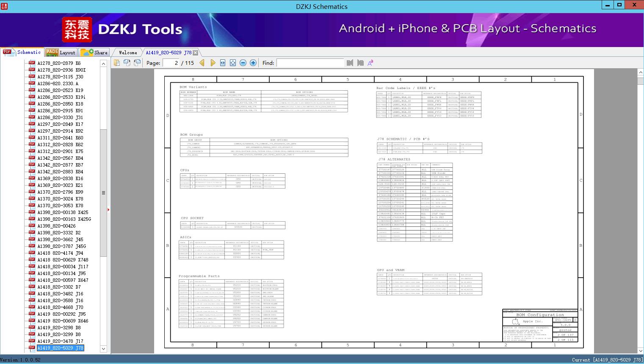The width and height of the screenshot is (644, 364).
Task: Select the A1419_820-5029 J78 document tab
Action: click(x=169, y=53)
